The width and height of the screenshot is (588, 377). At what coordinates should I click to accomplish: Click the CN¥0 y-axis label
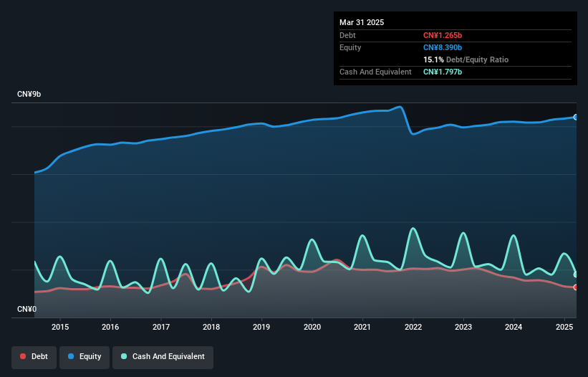click(27, 309)
